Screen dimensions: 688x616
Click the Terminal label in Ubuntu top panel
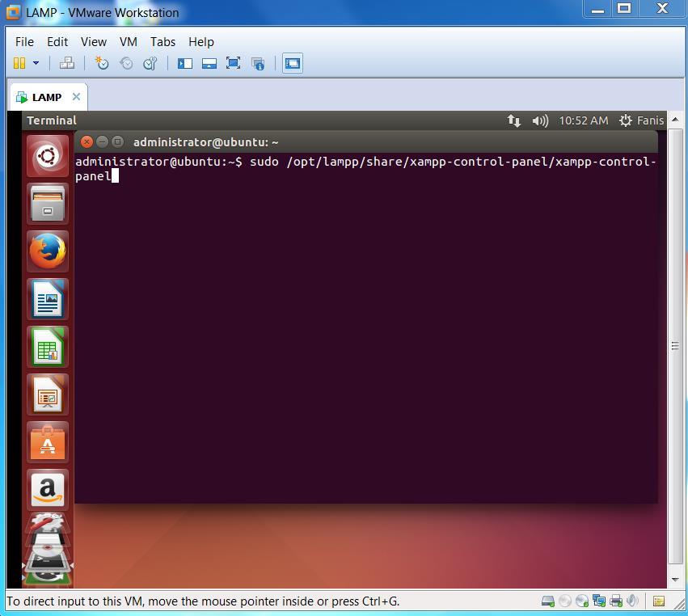pyautogui.click(x=51, y=120)
